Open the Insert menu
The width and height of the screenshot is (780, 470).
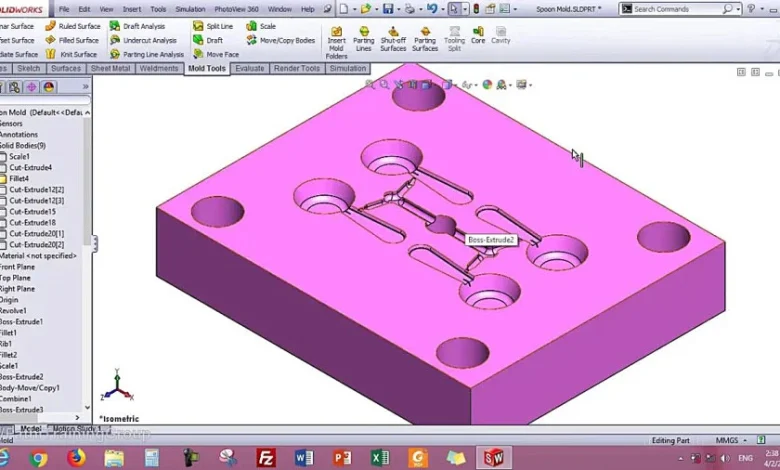click(132, 9)
